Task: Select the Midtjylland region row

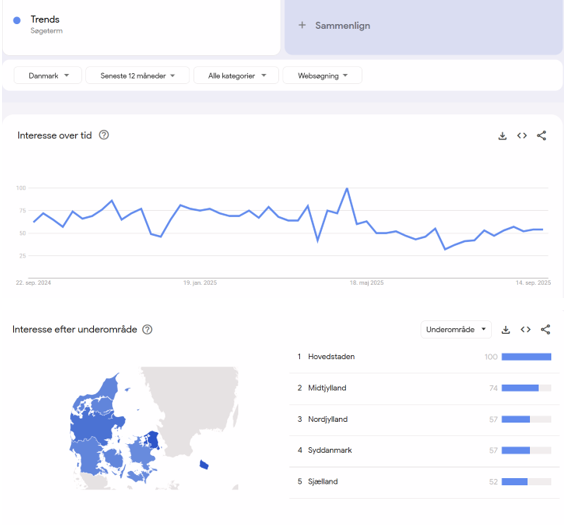Action: 424,388
